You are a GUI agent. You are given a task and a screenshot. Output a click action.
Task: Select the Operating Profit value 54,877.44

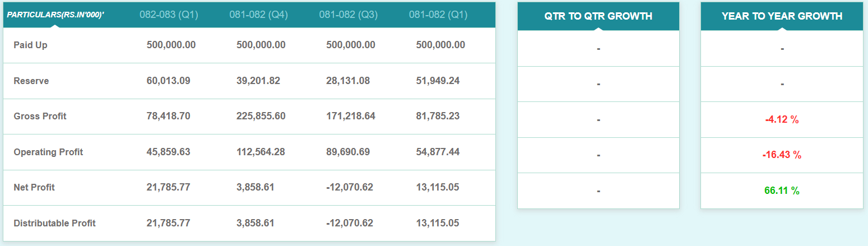pyautogui.click(x=438, y=152)
